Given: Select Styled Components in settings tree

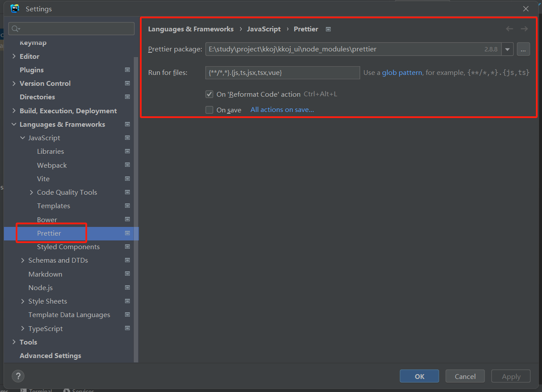Looking at the screenshot, I should click(x=68, y=247).
